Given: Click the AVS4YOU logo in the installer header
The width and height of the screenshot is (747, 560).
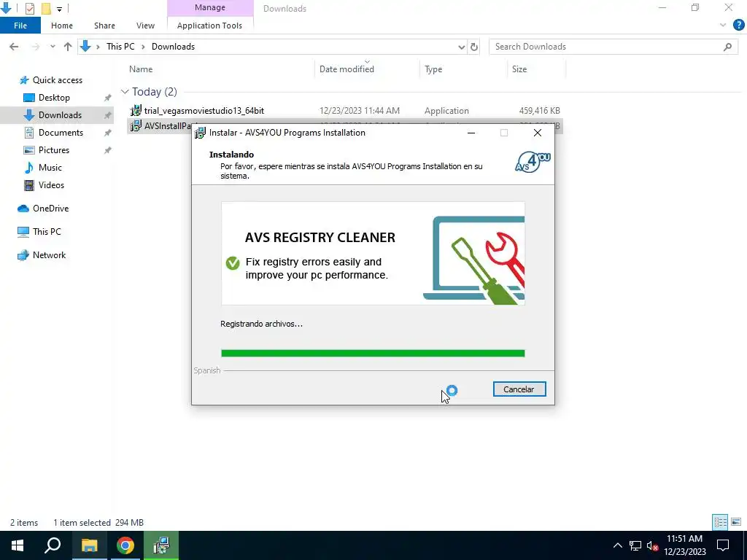Looking at the screenshot, I should pyautogui.click(x=533, y=161).
